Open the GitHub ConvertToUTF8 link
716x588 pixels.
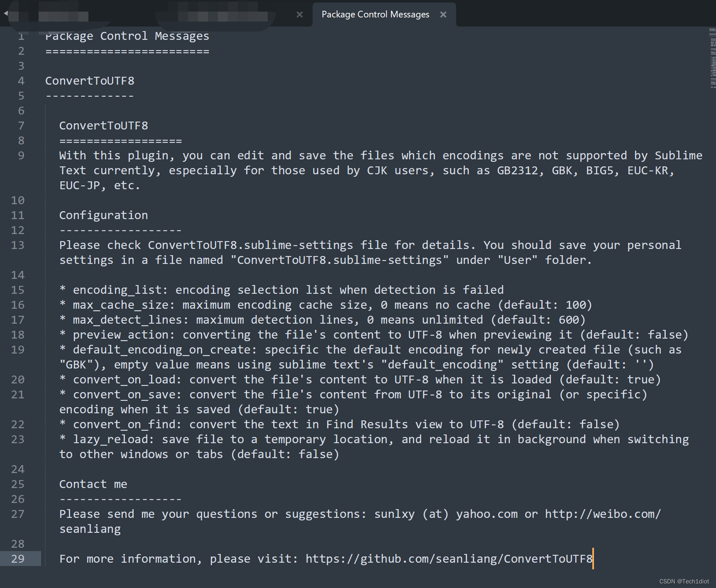[x=448, y=559]
